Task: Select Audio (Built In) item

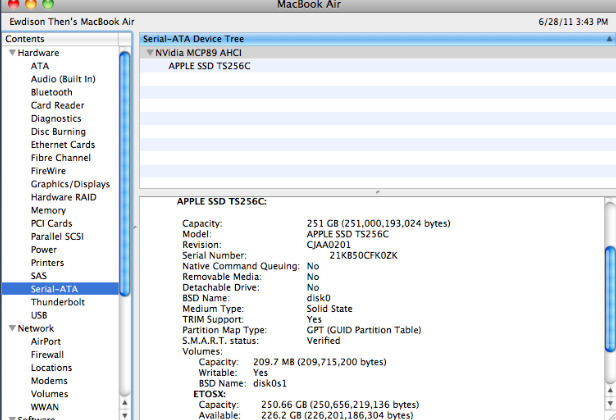Action: click(63, 79)
